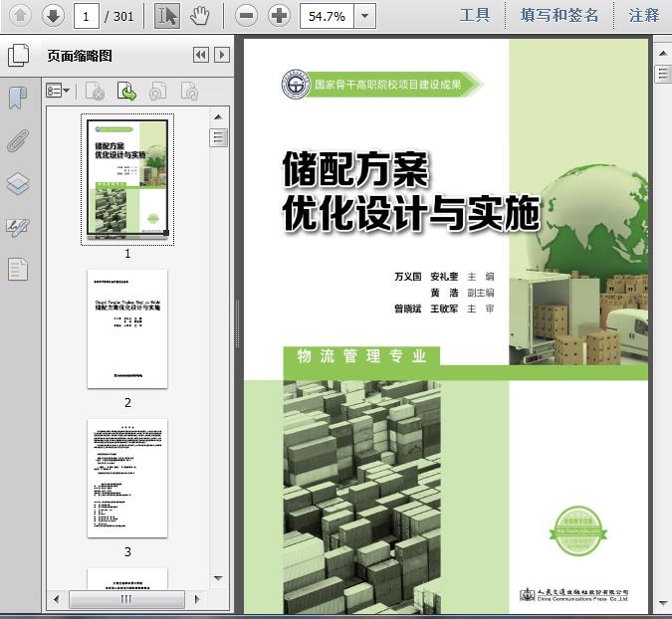Zoom in with the plus button
The height and width of the screenshot is (619, 672).
click(280, 16)
